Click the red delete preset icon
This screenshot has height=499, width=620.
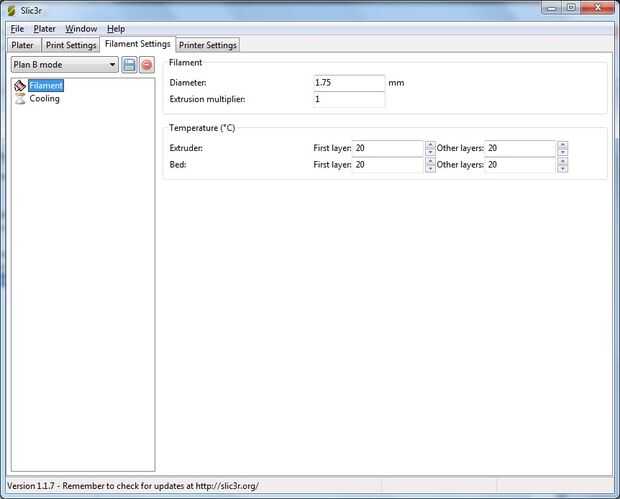(147, 65)
